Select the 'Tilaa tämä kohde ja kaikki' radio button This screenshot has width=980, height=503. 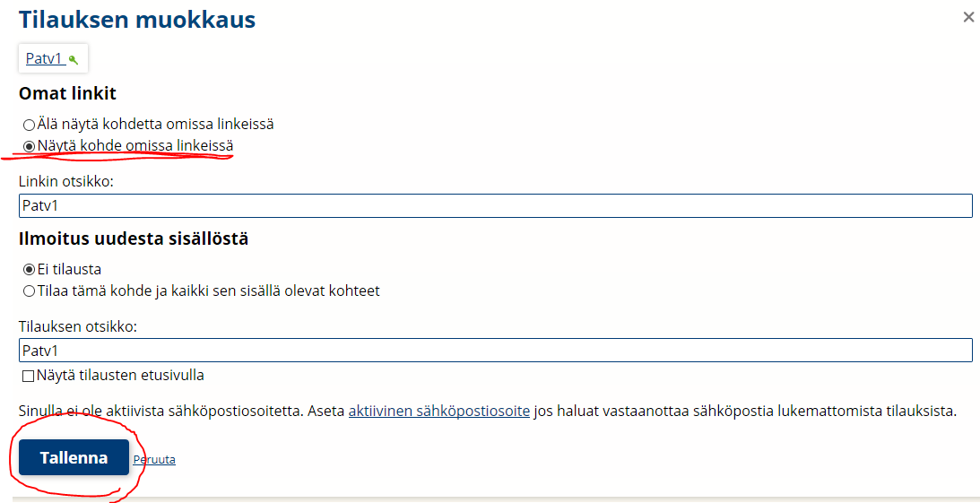(x=30, y=291)
